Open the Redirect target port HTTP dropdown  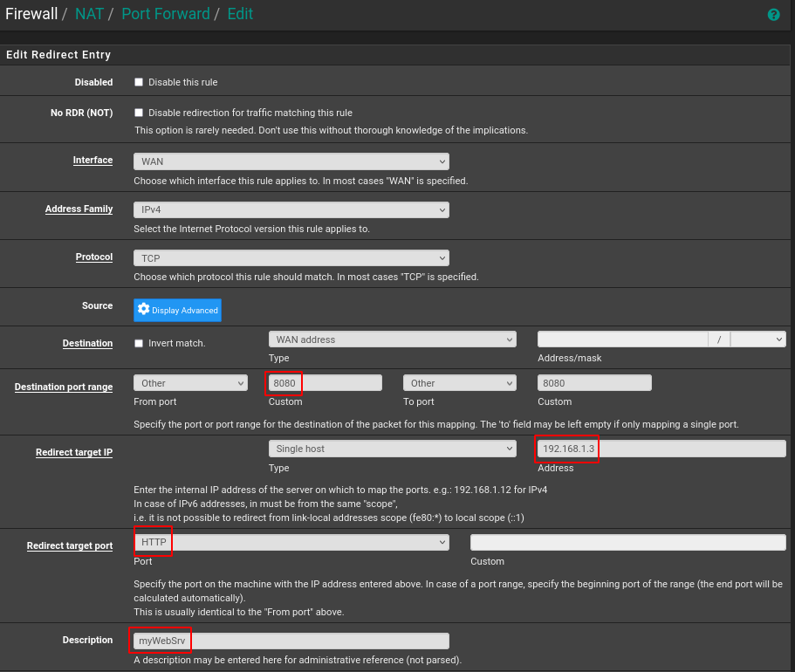point(291,542)
